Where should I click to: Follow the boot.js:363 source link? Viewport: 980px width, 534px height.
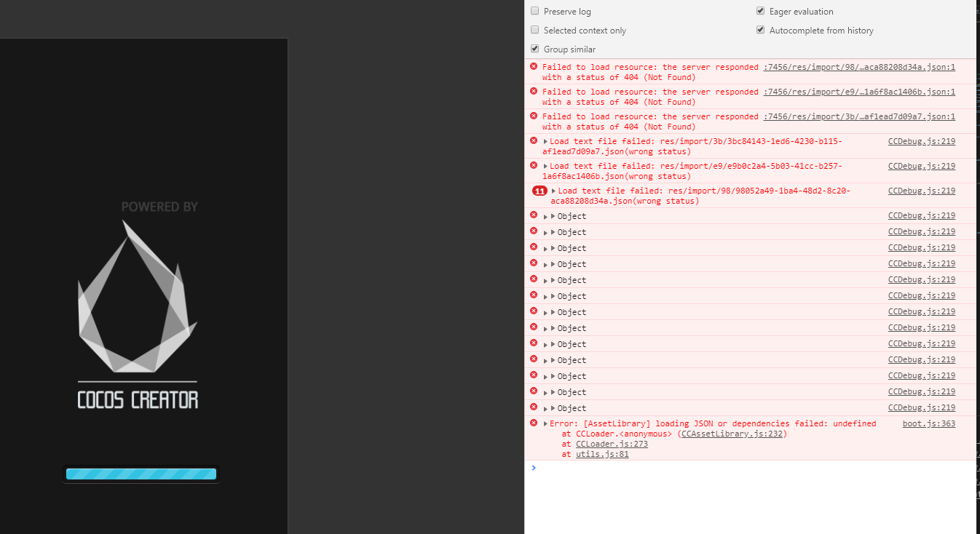(929, 423)
